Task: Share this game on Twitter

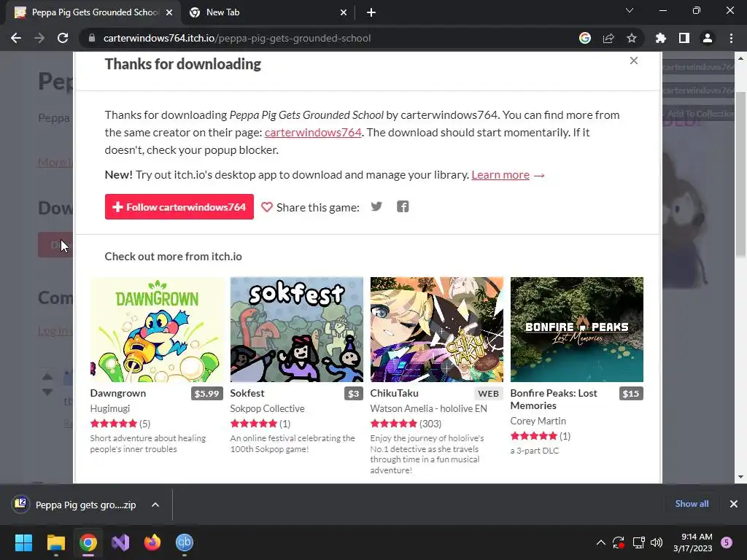Action: (376, 206)
